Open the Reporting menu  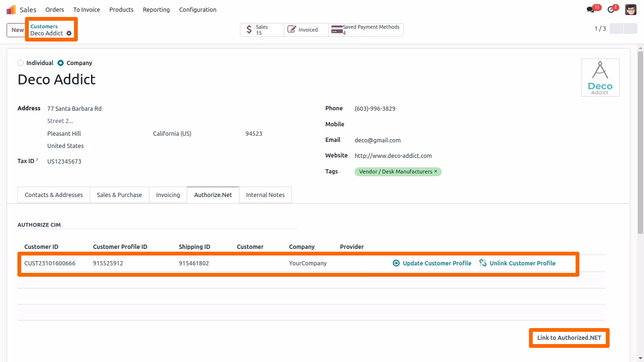tap(156, 9)
